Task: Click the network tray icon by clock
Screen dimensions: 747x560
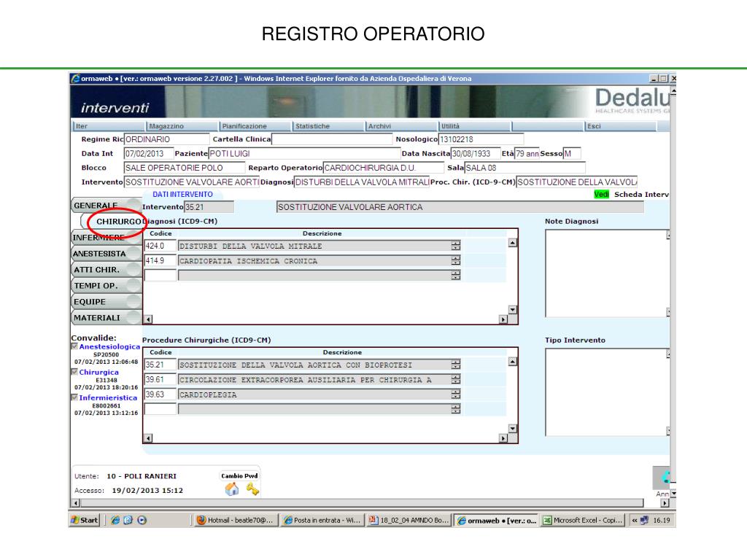Action: pos(644,520)
